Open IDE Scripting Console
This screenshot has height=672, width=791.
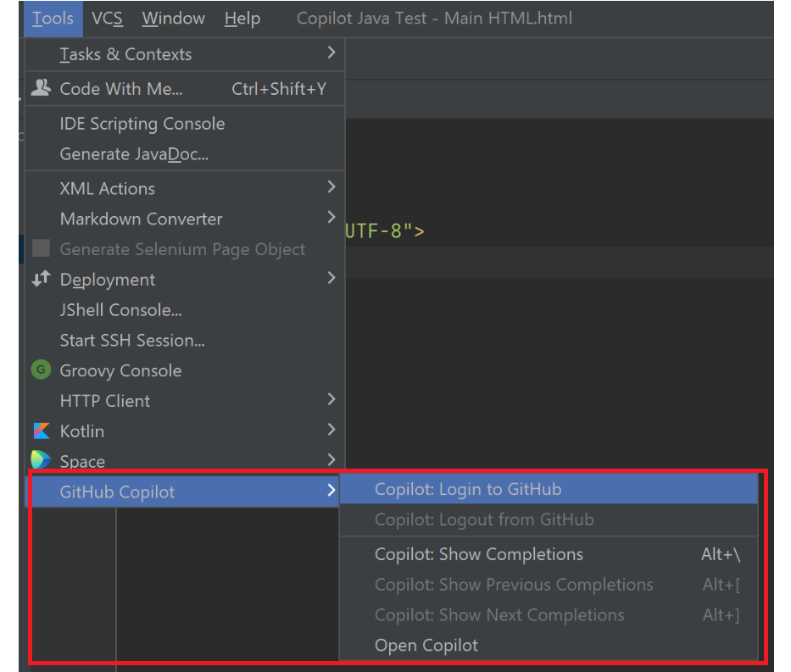(185, 124)
